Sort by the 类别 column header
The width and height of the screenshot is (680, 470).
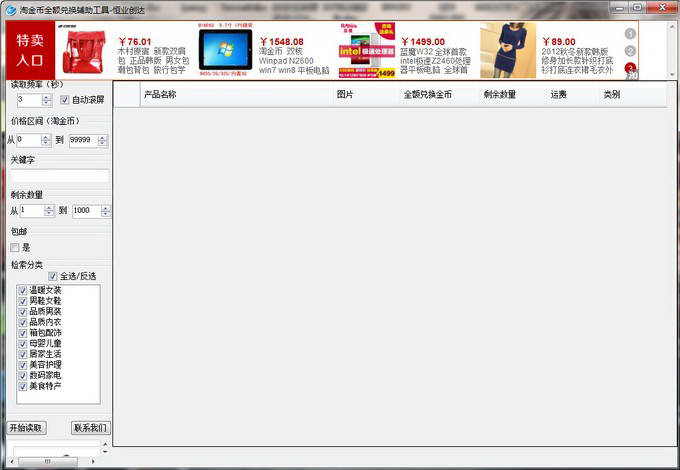coord(633,95)
